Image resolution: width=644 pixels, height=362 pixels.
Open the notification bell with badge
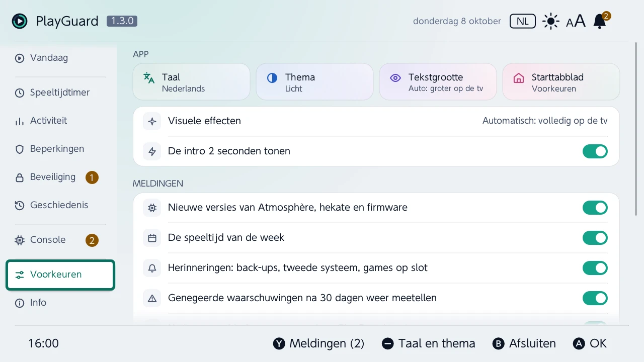[601, 21]
